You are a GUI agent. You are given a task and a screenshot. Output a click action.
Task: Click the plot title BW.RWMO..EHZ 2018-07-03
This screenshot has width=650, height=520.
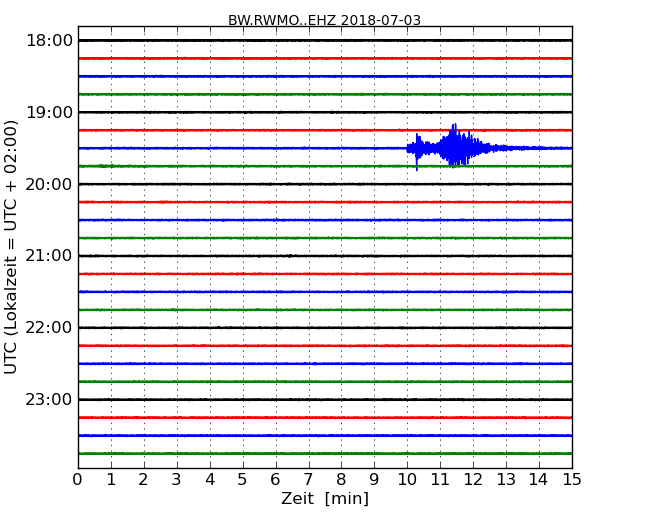pyautogui.click(x=324, y=20)
